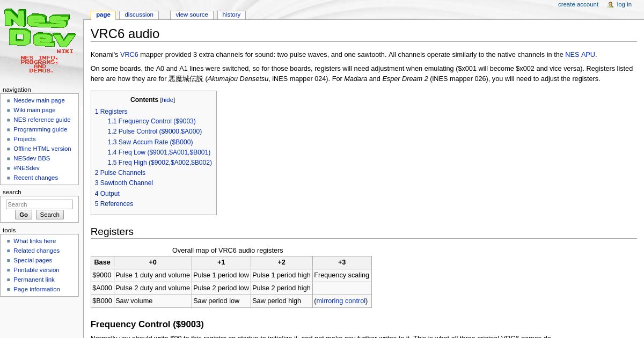Go to 1.5 Freq High section

(x=159, y=163)
